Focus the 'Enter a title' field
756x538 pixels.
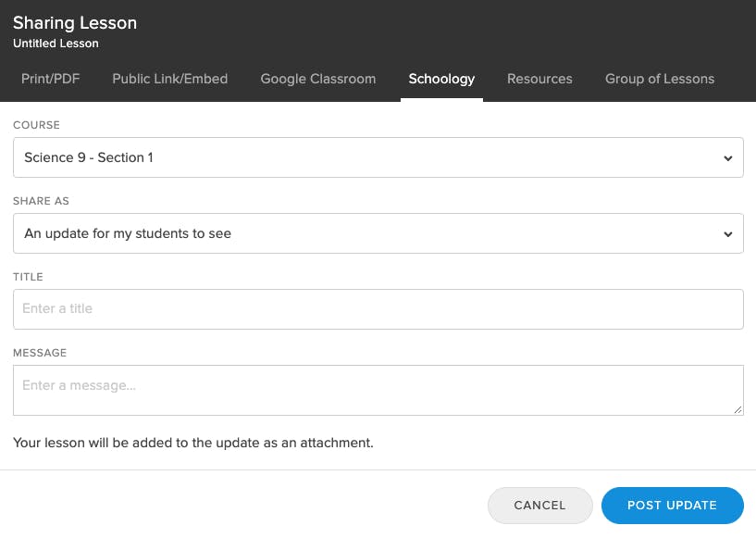pyautogui.click(x=378, y=308)
